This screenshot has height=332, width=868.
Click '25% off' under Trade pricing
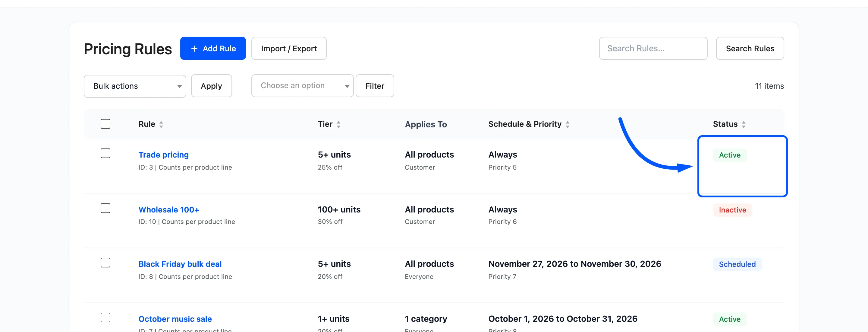tap(330, 167)
